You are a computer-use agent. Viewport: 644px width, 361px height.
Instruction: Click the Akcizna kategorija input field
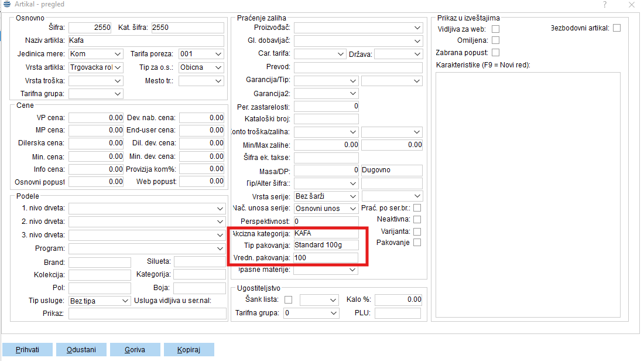[326, 233]
